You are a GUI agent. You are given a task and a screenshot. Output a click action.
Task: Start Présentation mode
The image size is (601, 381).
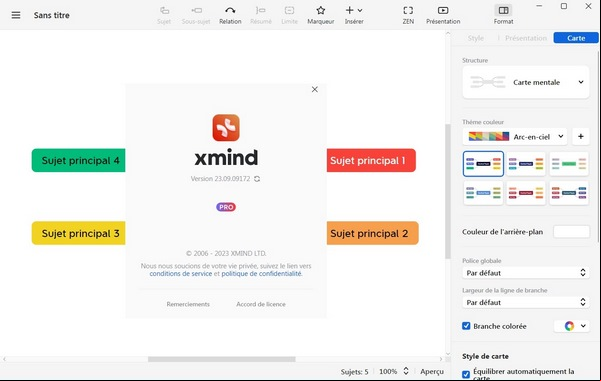tap(443, 15)
